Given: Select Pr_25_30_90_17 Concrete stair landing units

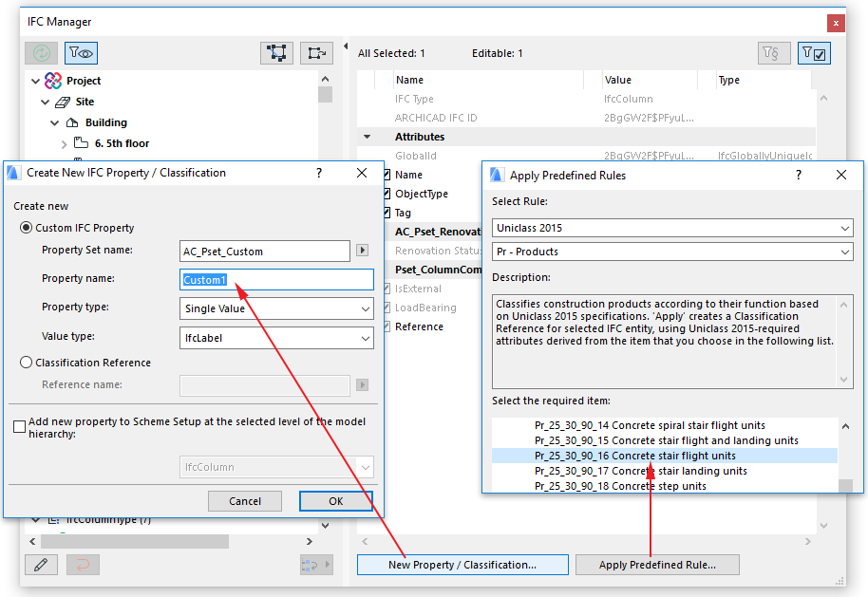Looking at the screenshot, I should pyautogui.click(x=640, y=471).
